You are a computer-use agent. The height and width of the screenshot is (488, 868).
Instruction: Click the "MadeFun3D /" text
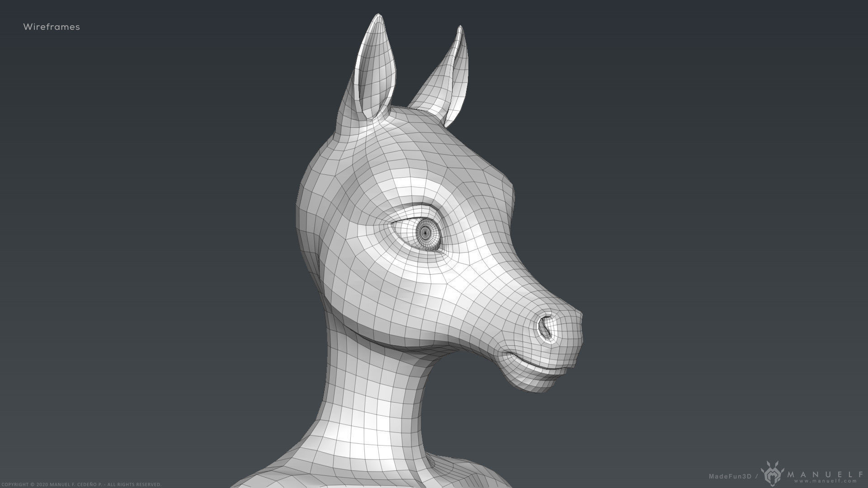(733, 476)
